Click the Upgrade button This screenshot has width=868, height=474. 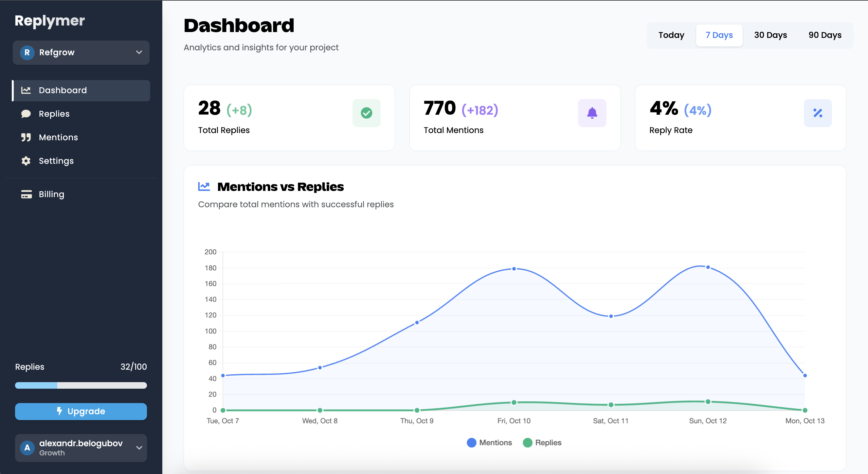[81, 411]
